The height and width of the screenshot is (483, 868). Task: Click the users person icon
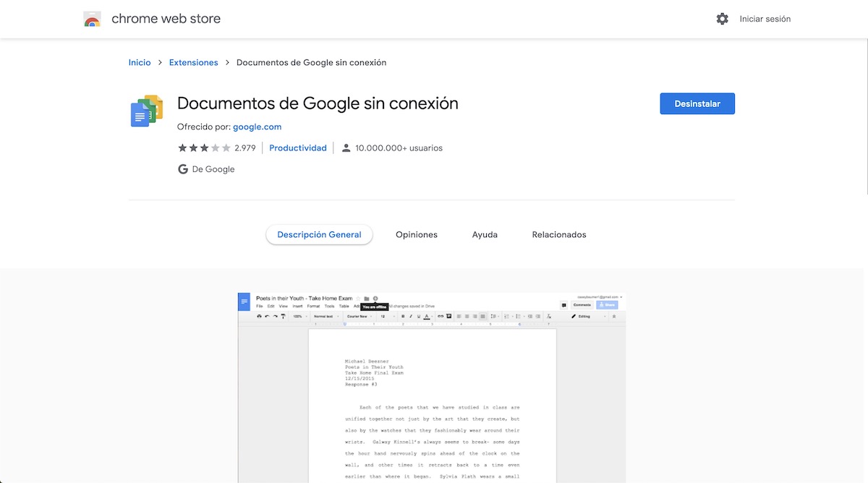(x=346, y=148)
